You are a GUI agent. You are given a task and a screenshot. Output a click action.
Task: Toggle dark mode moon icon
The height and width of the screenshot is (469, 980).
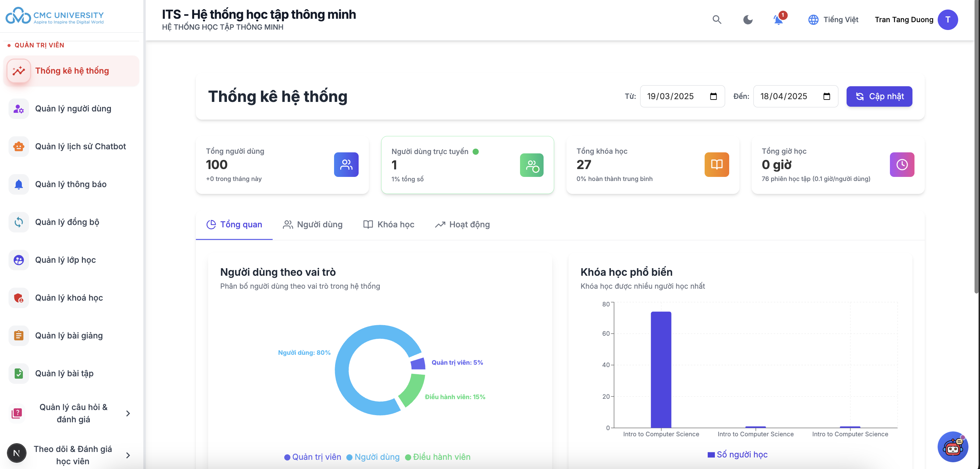(748, 19)
